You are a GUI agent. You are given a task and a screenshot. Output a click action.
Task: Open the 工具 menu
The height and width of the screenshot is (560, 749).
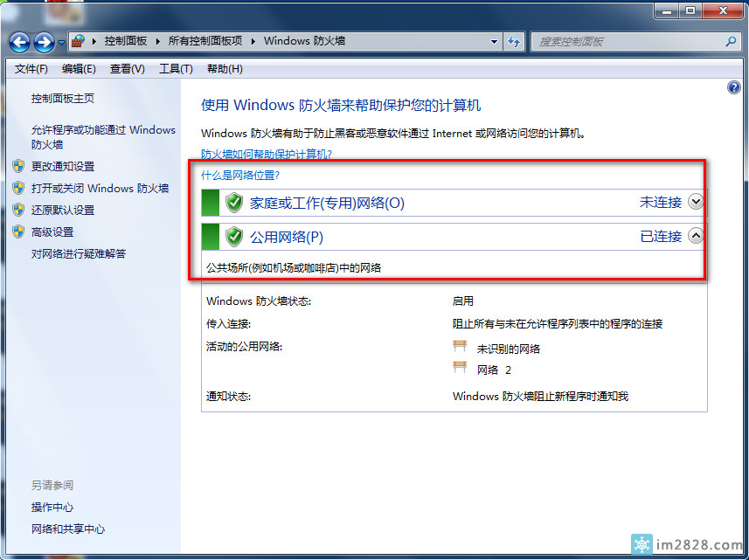pos(175,68)
